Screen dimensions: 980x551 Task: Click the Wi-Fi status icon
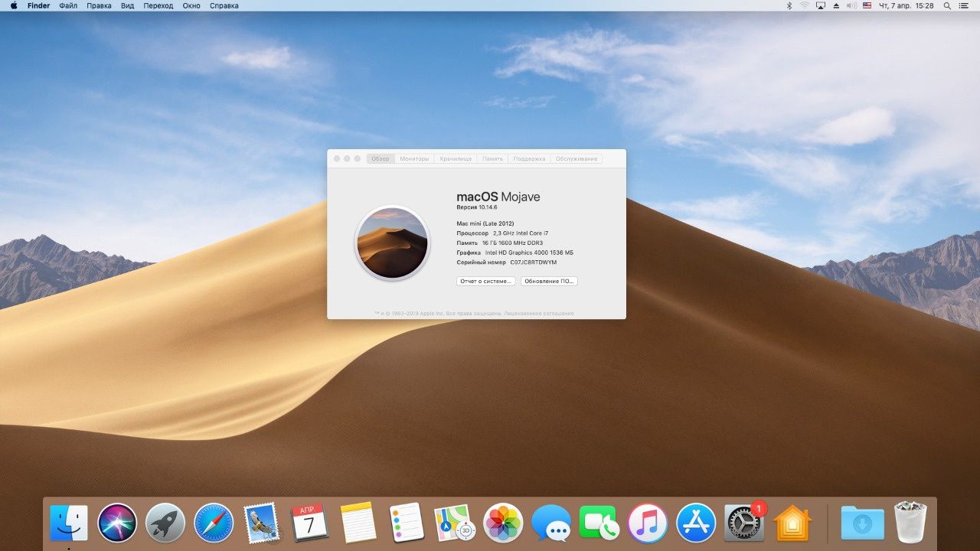pyautogui.click(x=805, y=5)
